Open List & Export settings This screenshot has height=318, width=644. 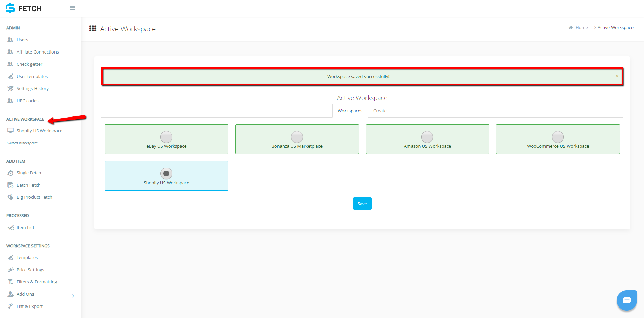point(29,306)
